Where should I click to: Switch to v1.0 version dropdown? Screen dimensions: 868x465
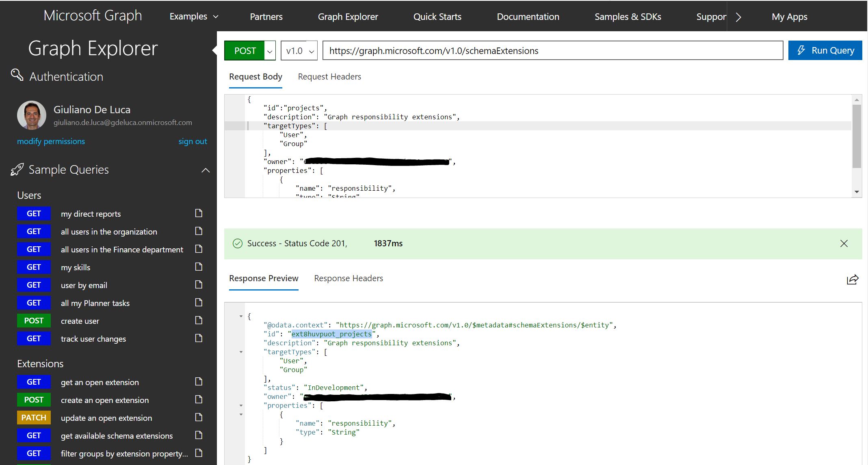pyautogui.click(x=298, y=50)
